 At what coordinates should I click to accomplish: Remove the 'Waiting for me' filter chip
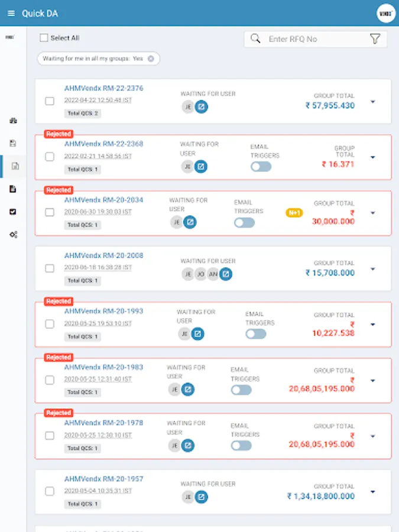point(151,59)
